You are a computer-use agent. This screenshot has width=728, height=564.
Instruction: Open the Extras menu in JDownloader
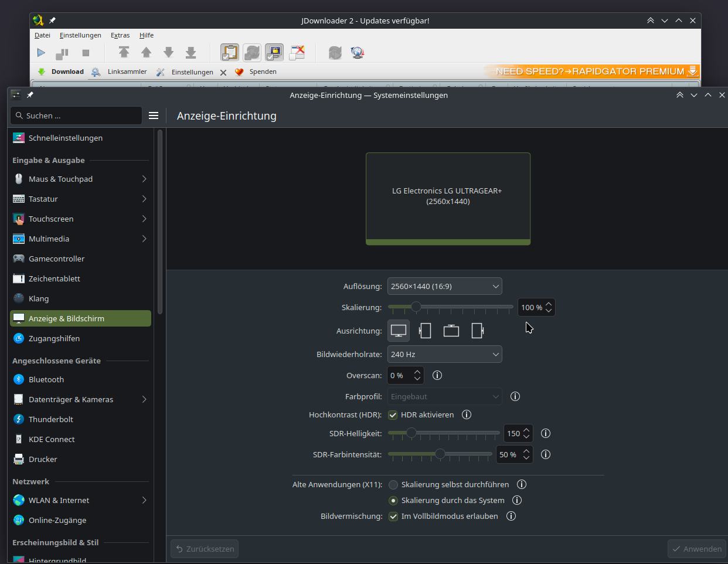click(x=120, y=35)
